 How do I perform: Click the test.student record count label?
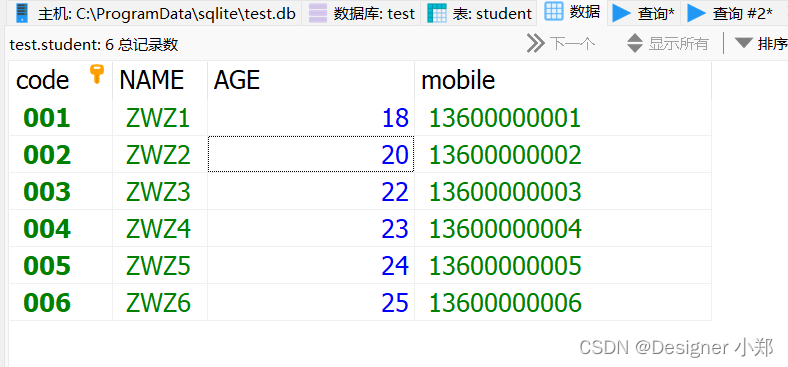coord(94,45)
